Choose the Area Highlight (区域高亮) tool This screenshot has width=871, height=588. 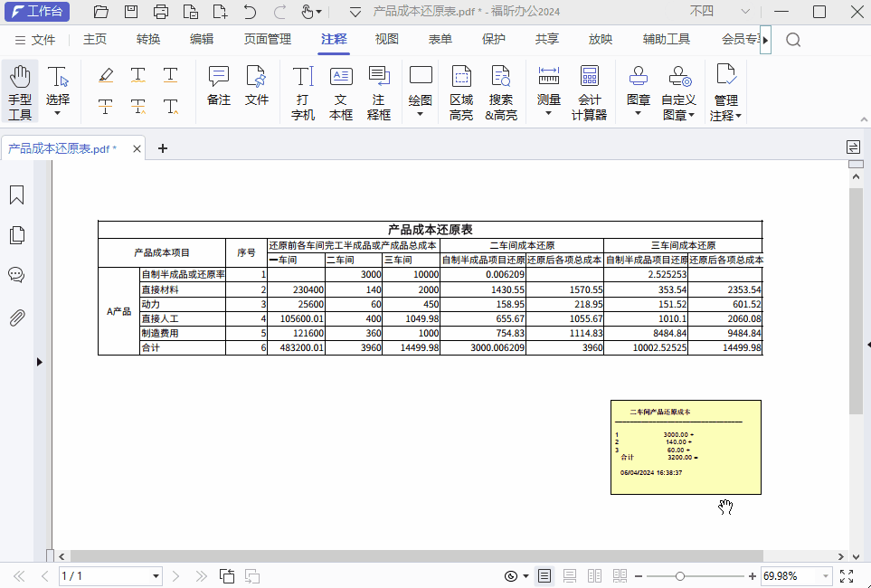[x=461, y=91]
